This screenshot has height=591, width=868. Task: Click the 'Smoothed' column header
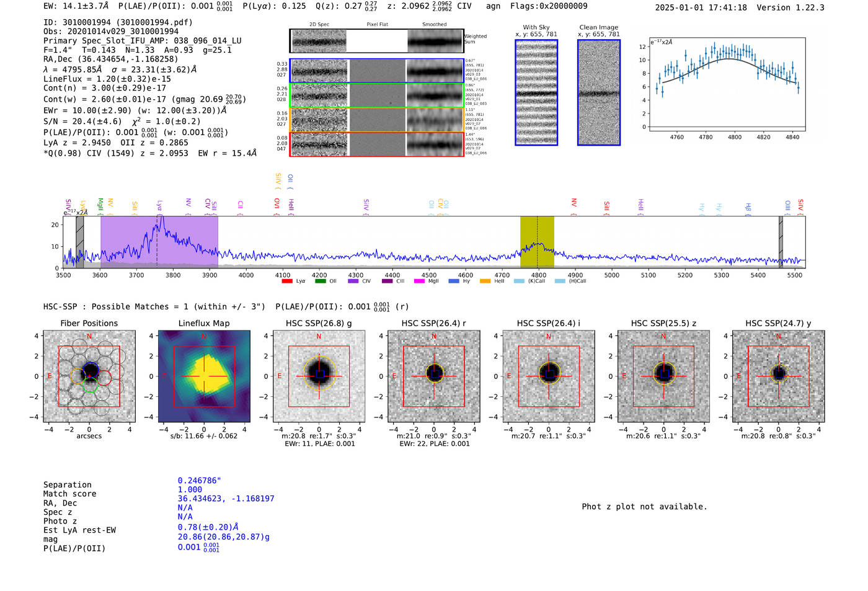tap(434, 25)
